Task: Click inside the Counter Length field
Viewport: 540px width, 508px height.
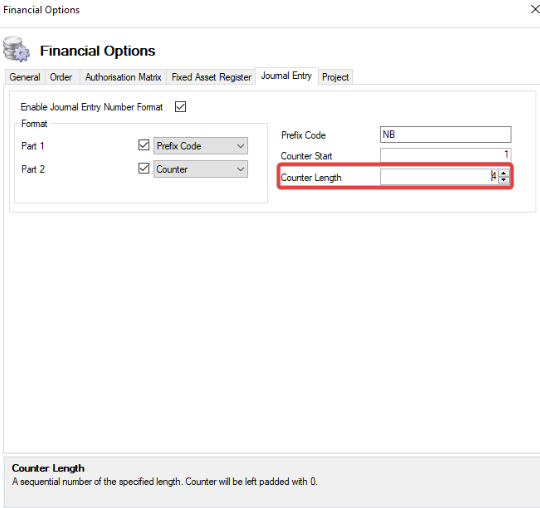Action: pos(439,177)
